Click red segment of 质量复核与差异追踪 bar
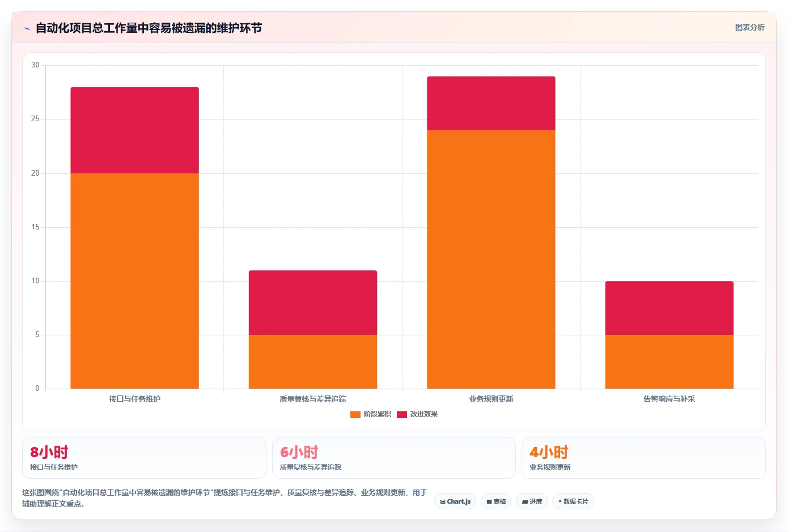 [x=313, y=303]
